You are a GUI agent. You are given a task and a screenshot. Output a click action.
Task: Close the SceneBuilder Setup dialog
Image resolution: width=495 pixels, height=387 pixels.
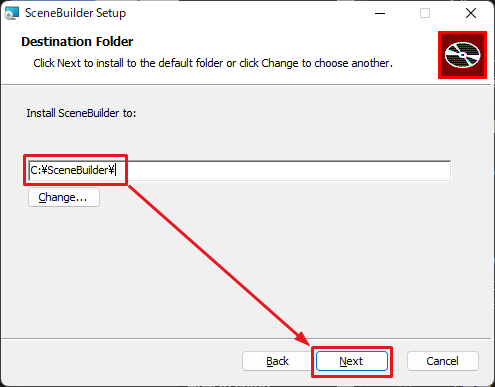[471, 13]
